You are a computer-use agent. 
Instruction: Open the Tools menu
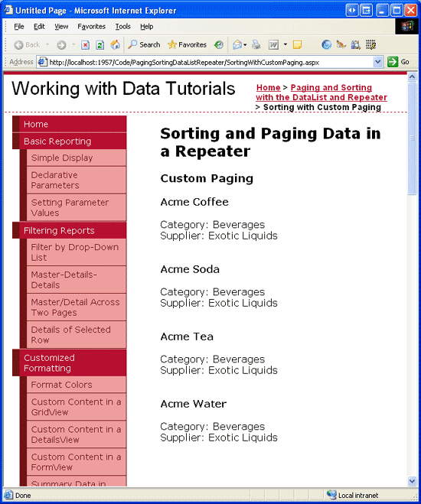click(123, 27)
